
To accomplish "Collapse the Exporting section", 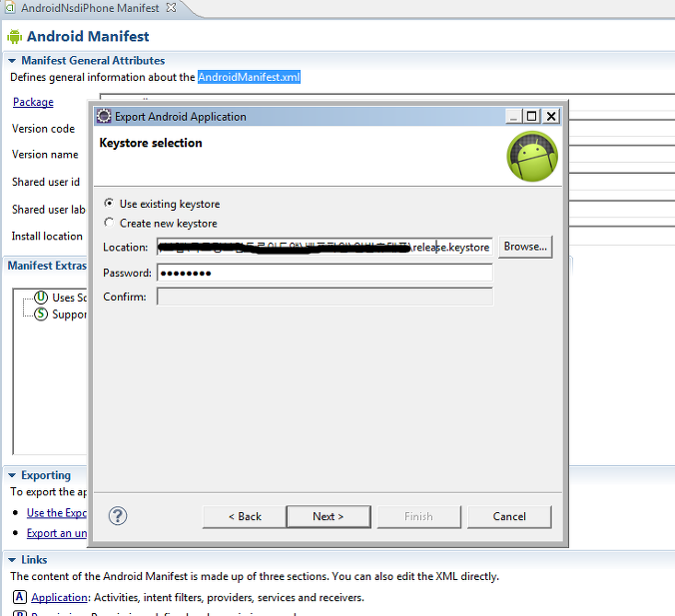I will point(12,475).
